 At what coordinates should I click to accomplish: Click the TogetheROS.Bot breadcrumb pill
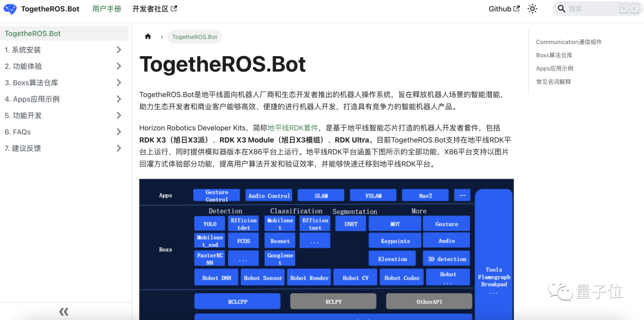click(x=194, y=36)
